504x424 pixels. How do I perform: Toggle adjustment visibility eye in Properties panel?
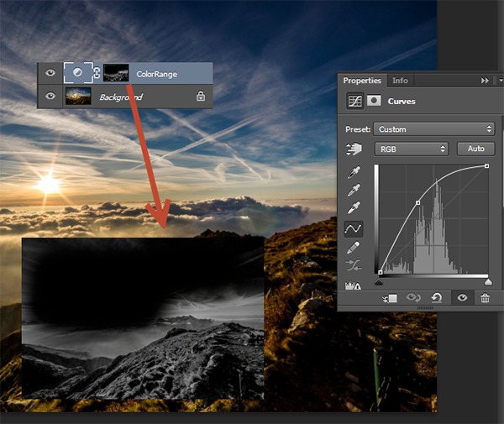tap(461, 298)
